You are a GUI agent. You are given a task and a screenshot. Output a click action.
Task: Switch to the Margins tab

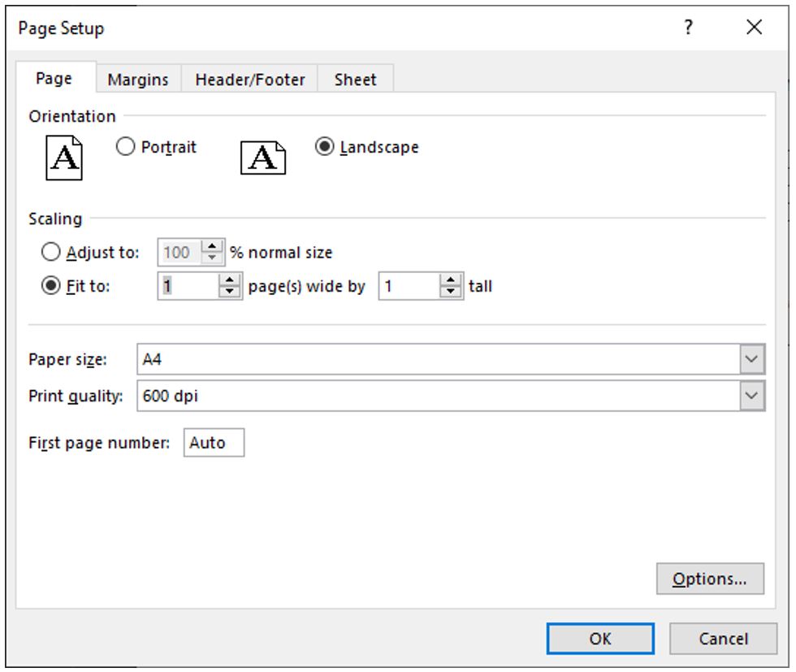point(138,80)
